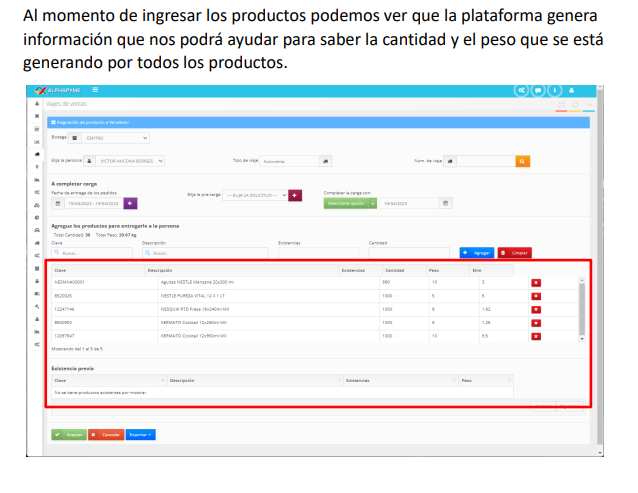Delete the Agüitas NESTLE Manzana row
638x493 pixels.
click(x=536, y=283)
